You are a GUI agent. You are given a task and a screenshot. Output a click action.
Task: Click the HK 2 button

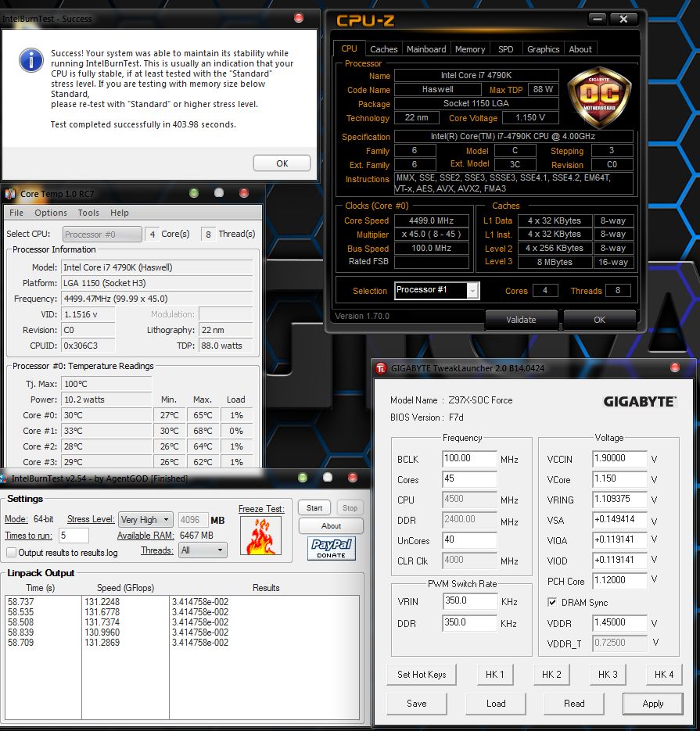pyautogui.click(x=551, y=675)
